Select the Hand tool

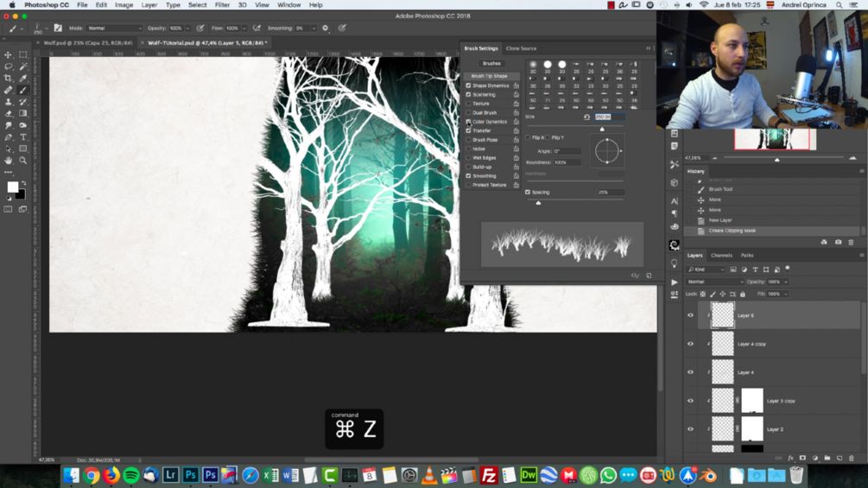coord(9,161)
